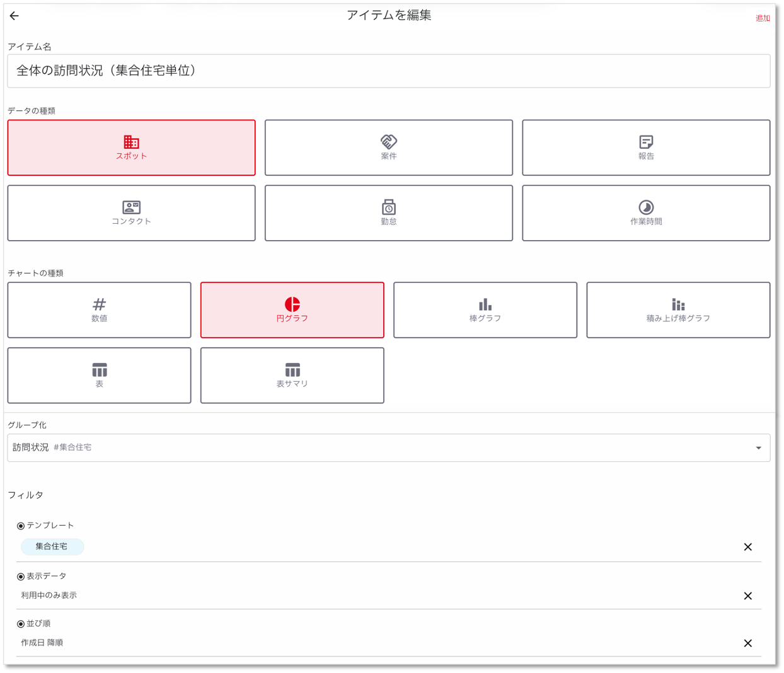
Task: Pick the コンタクト contact card icon
Action: (131, 207)
